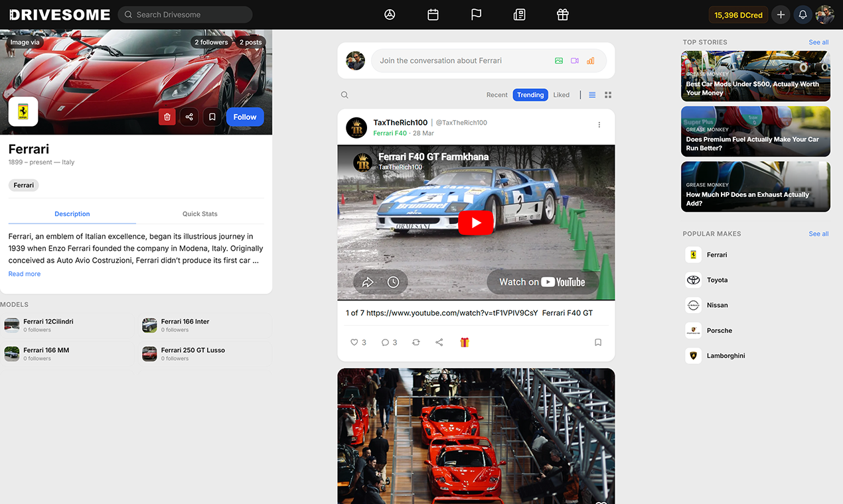Share the Ferrari F40 GT post
Screen dimensions: 843x504
pyautogui.click(x=439, y=342)
